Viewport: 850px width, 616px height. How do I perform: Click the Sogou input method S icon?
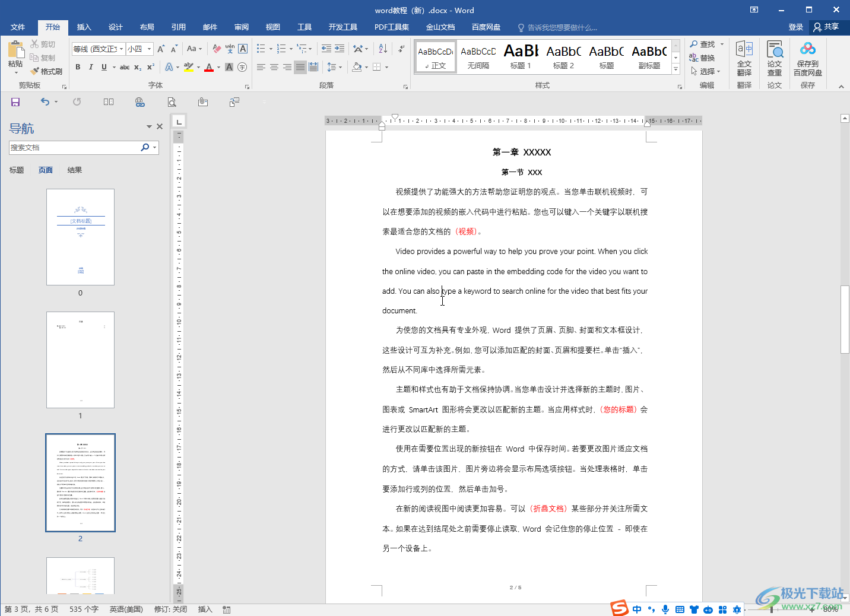coord(620,608)
